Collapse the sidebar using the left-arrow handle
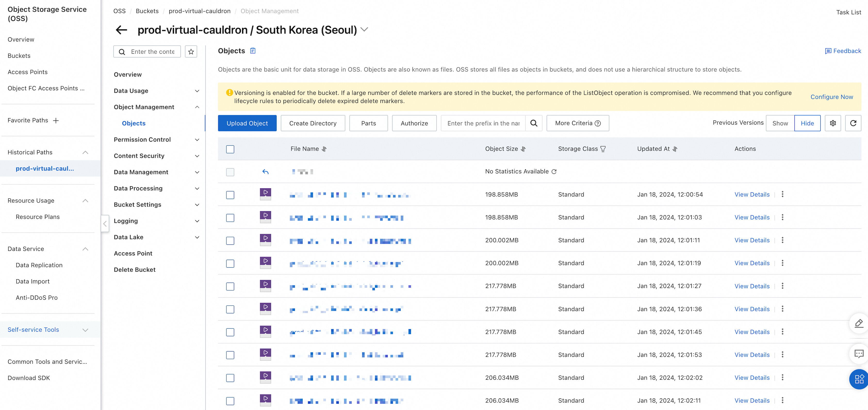This screenshot has width=868, height=410. [105, 224]
